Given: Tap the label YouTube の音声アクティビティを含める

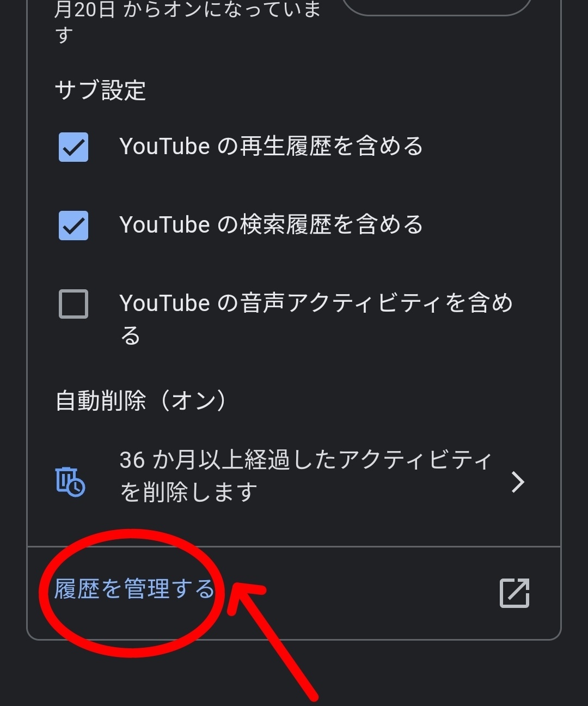Looking at the screenshot, I should pyautogui.click(x=316, y=319).
